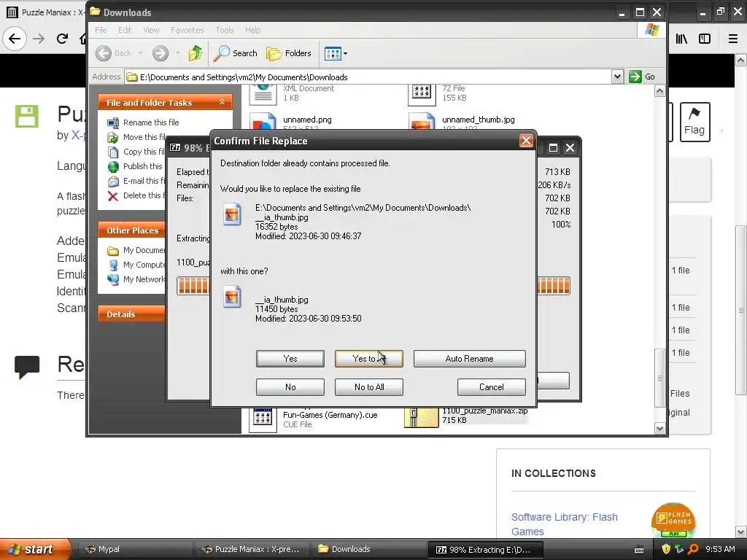Click the browser page scrollbar down arrow

click(x=741, y=532)
